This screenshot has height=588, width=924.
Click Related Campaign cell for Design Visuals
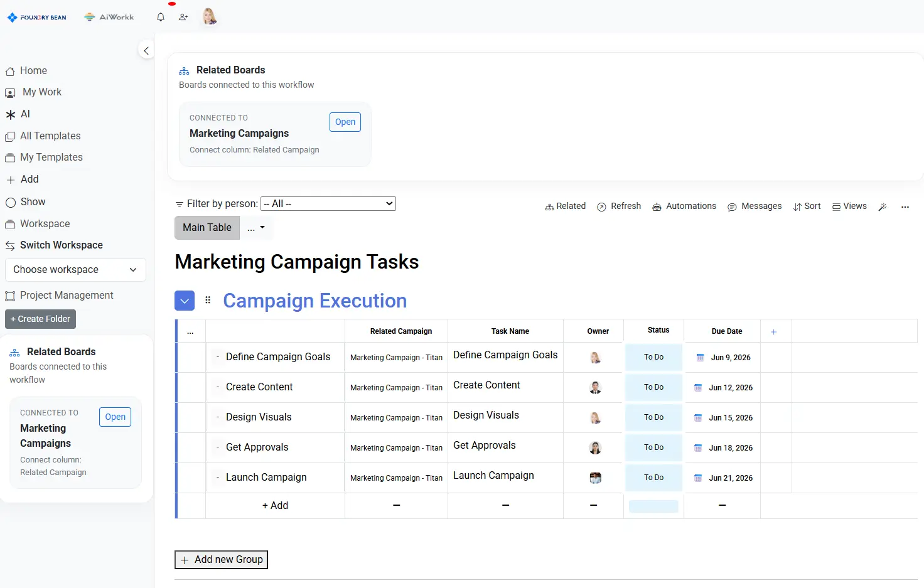(x=396, y=418)
